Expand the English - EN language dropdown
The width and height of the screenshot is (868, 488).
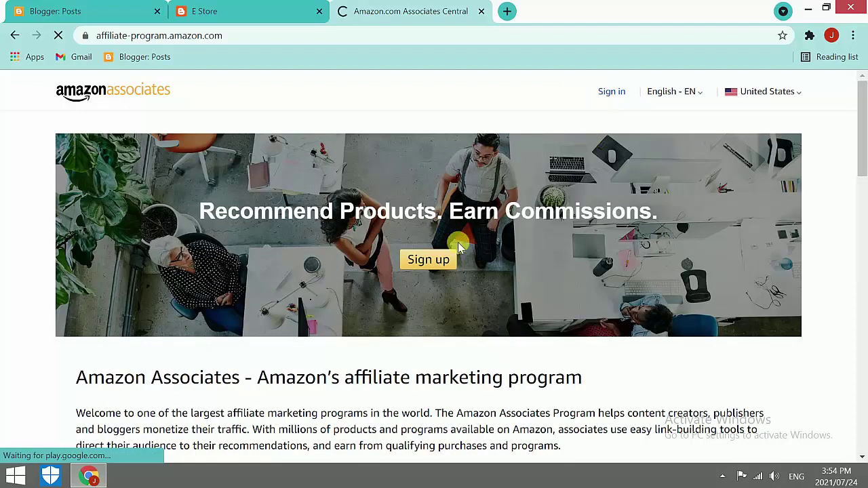click(675, 91)
